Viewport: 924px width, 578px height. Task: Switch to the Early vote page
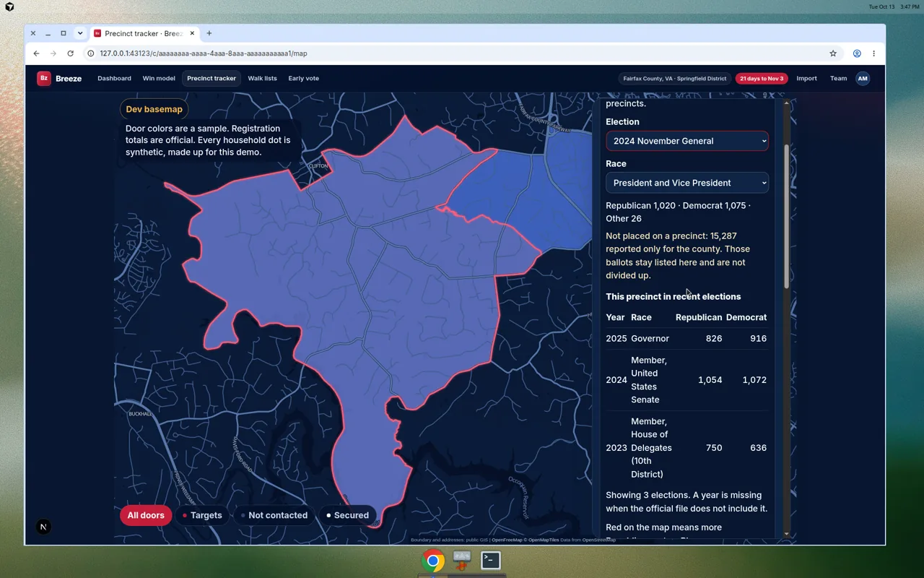pos(303,78)
